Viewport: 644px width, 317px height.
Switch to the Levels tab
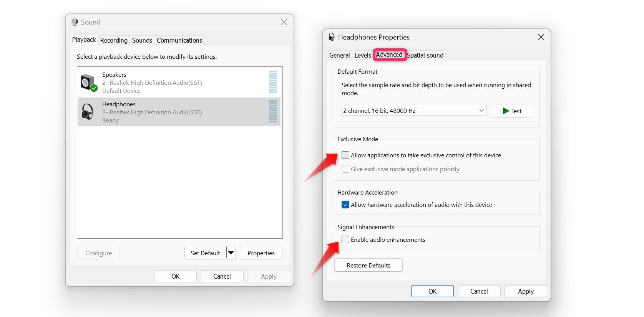coord(363,55)
